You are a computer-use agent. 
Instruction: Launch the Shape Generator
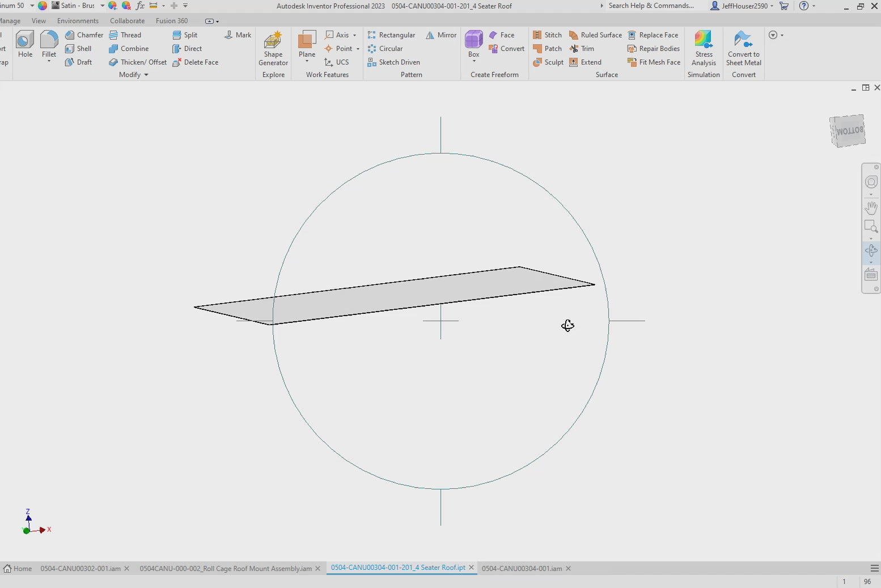[x=273, y=48]
